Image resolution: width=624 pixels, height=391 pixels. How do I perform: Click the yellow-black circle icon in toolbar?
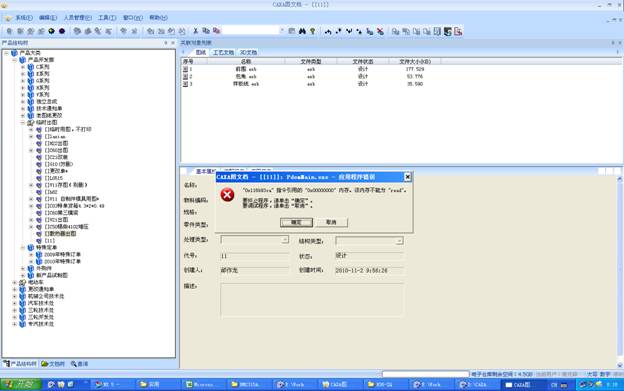pyautogui.click(x=51, y=31)
